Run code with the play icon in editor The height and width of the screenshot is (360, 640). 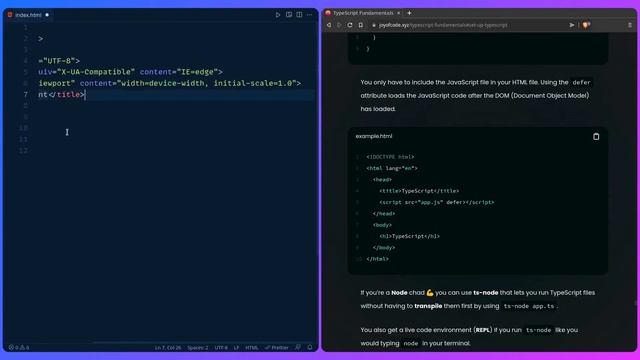[278, 15]
